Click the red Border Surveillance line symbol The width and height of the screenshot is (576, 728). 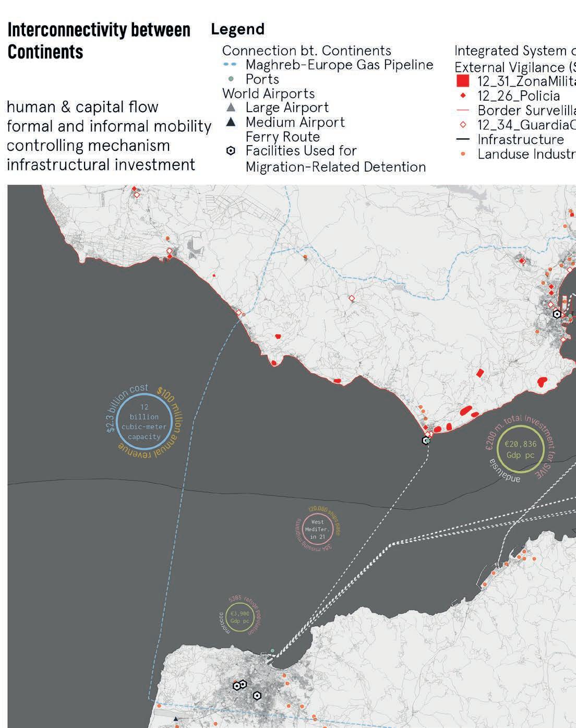pos(463,111)
